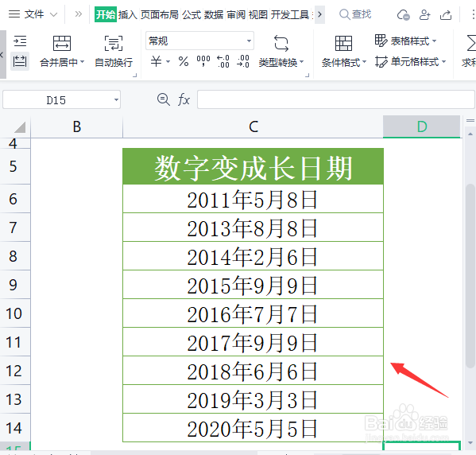Open the 开发工具 tab
Screen dimensions: 476x455
point(290,14)
